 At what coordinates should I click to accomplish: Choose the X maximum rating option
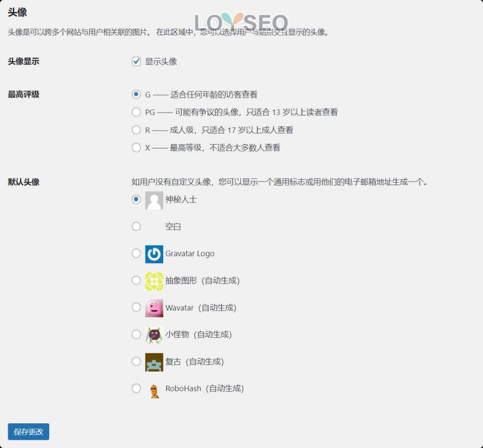coord(136,147)
